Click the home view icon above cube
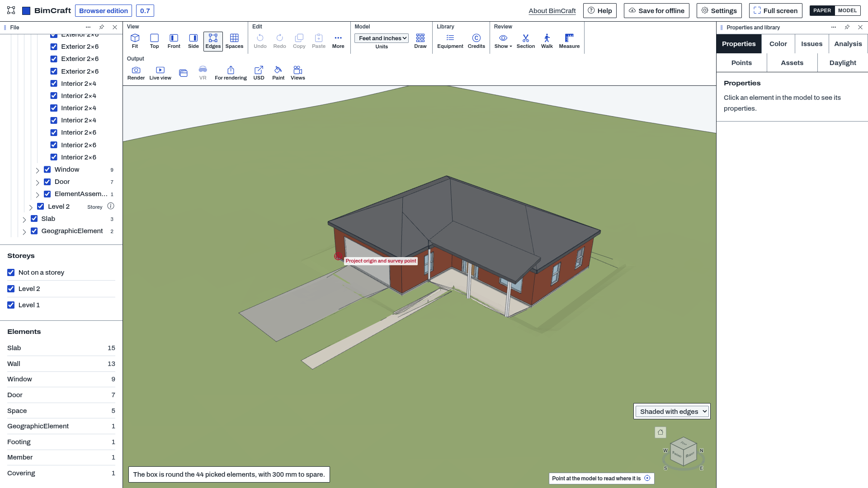The width and height of the screenshot is (868, 488). click(660, 432)
